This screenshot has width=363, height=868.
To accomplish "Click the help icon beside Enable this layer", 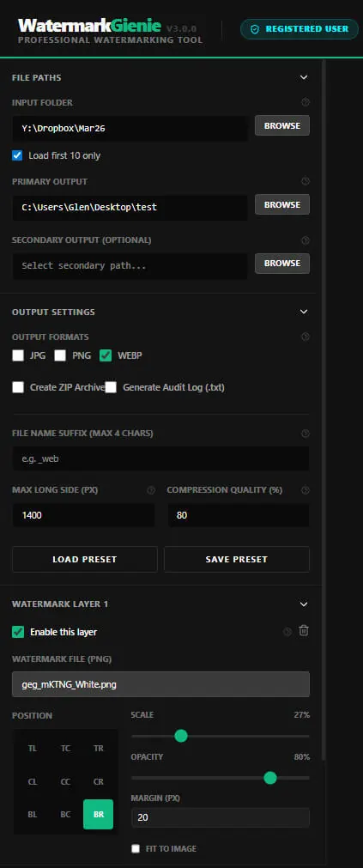I will tap(287, 632).
